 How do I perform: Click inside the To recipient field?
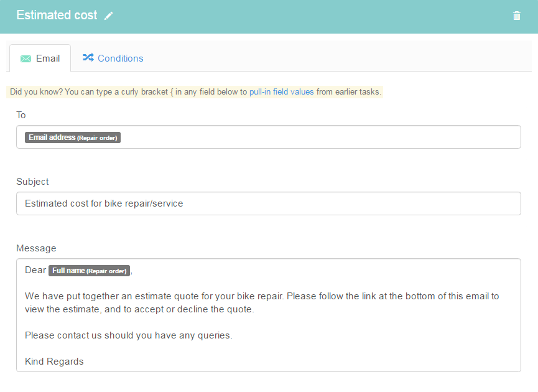tap(311, 138)
